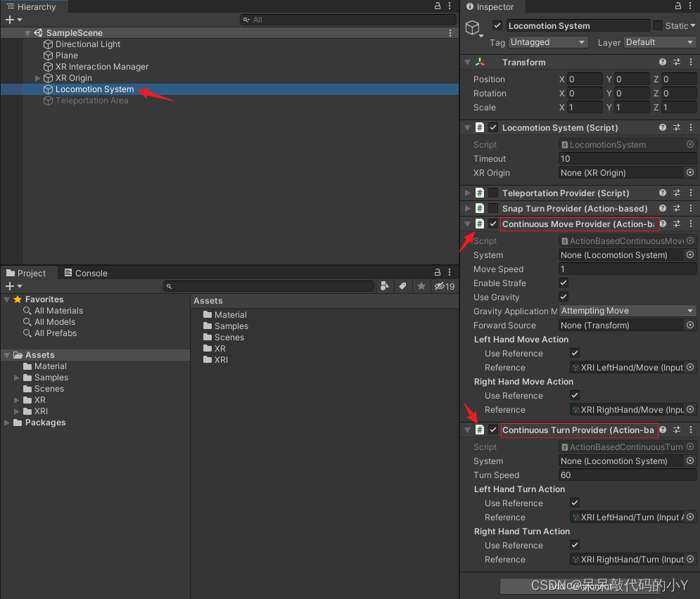
Task: Disable the Enable Strafe checkbox
Action: coord(564,283)
